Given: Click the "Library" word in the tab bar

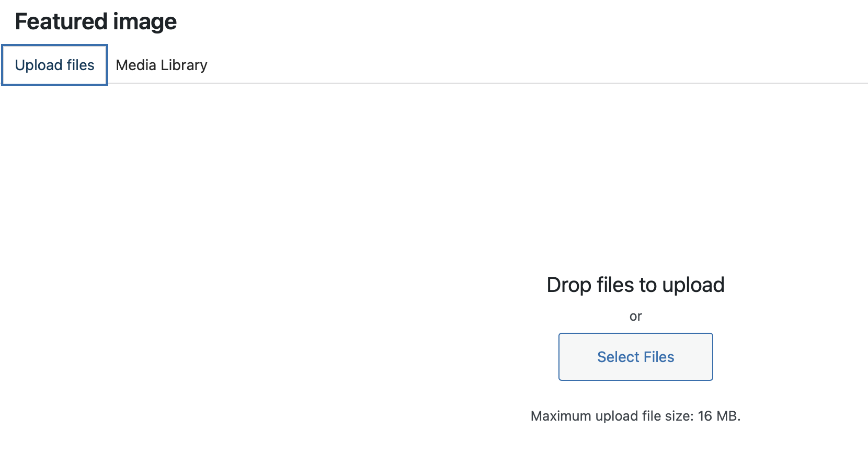Looking at the screenshot, I should point(184,65).
